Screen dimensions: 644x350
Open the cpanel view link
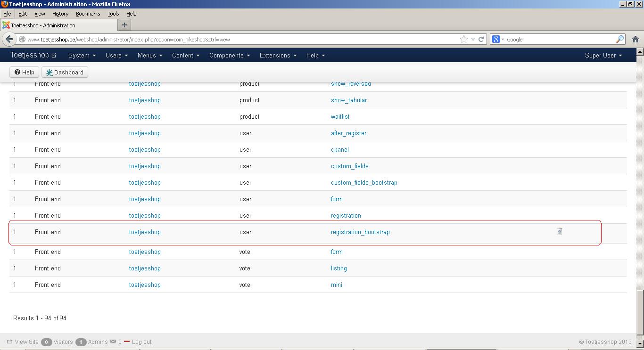pos(340,149)
